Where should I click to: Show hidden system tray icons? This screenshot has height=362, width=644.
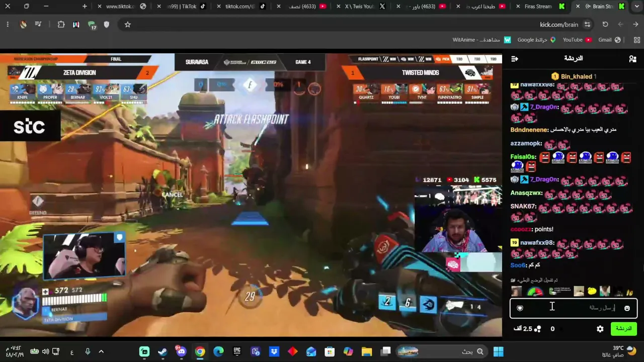(x=101, y=351)
